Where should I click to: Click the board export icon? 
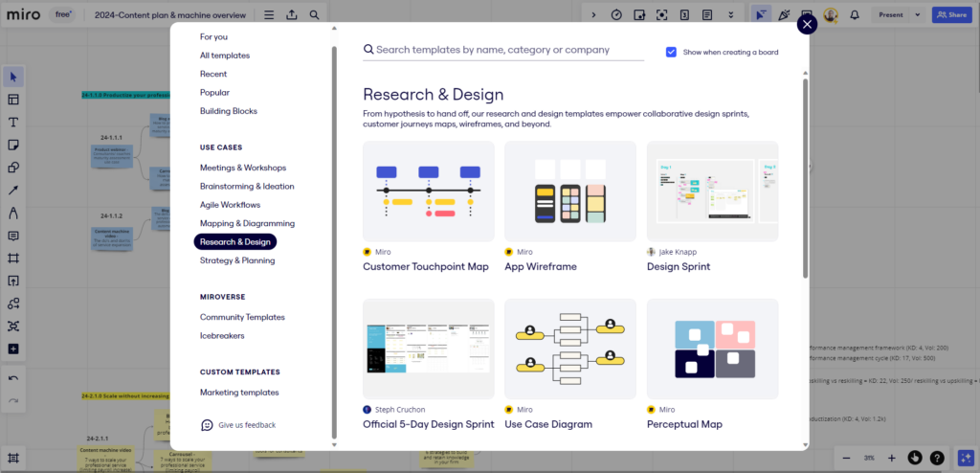click(x=291, y=15)
